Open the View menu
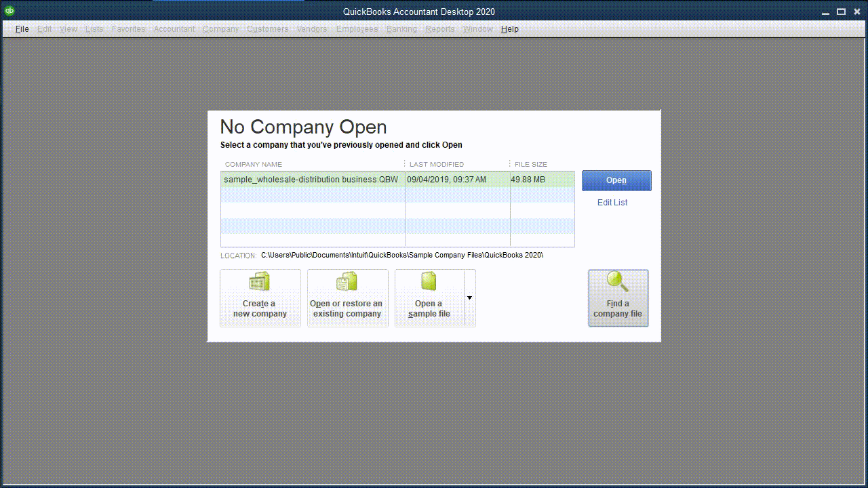 (x=68, y=29)
